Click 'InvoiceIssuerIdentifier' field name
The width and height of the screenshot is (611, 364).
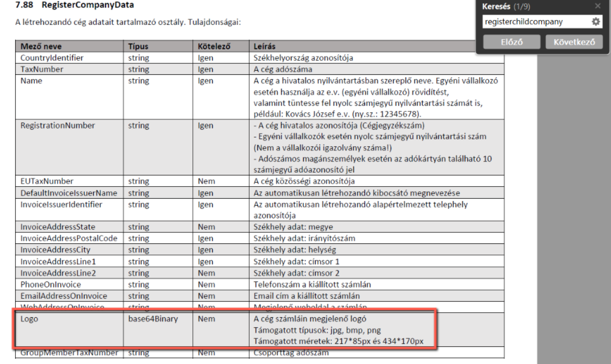(61, 204)
